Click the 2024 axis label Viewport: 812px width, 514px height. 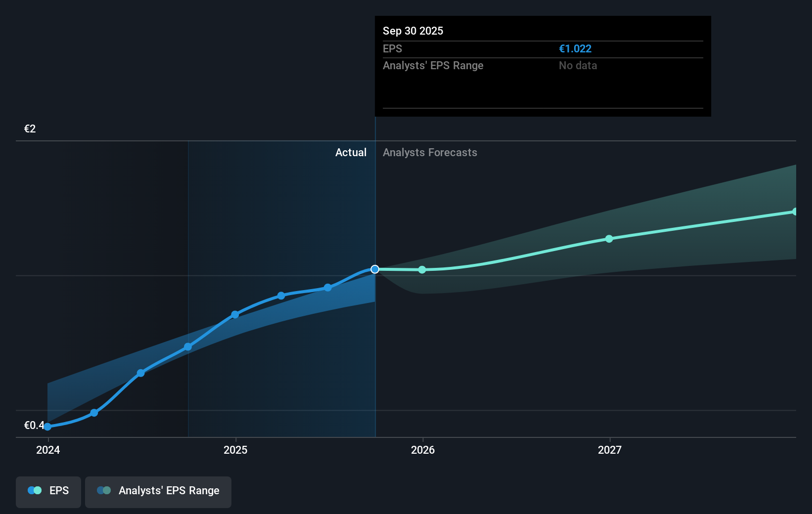(47, 450)
